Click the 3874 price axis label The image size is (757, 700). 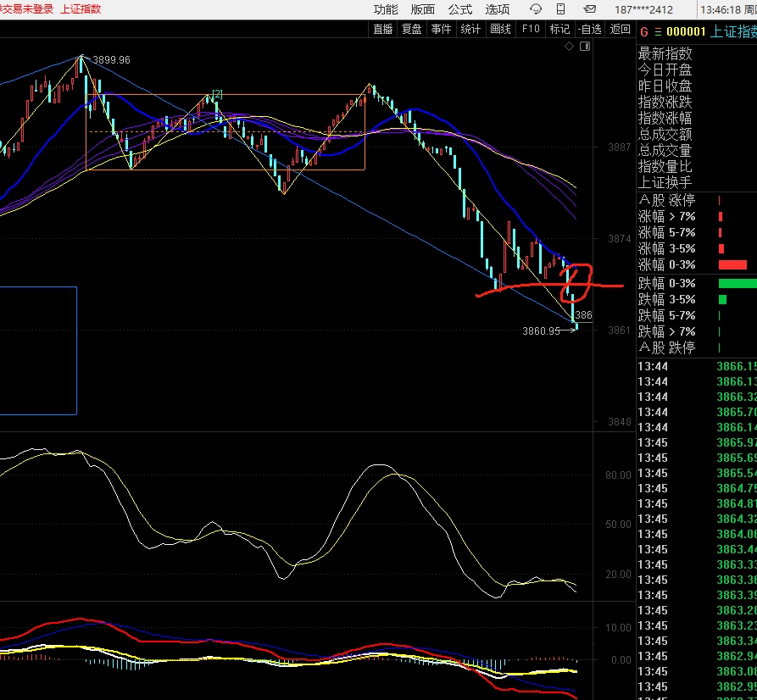click(620, 238)
